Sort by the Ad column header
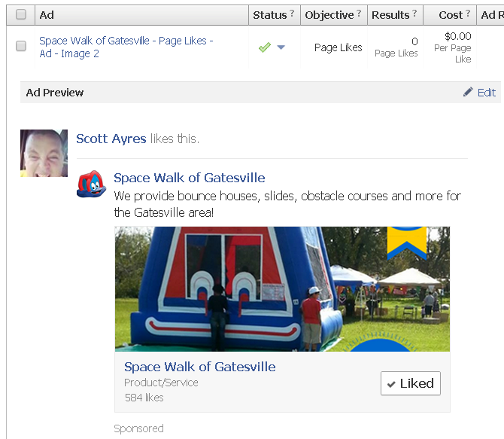 click(141, 15)
